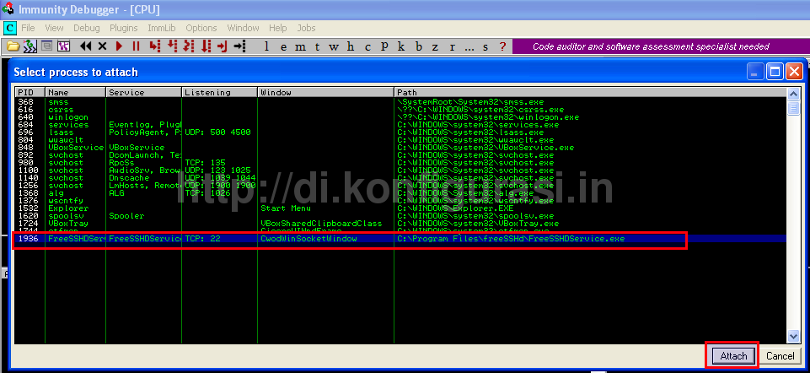Open Run trace with '...' button
The height and width of the screenshot is (373, 810).
point(469,48)
